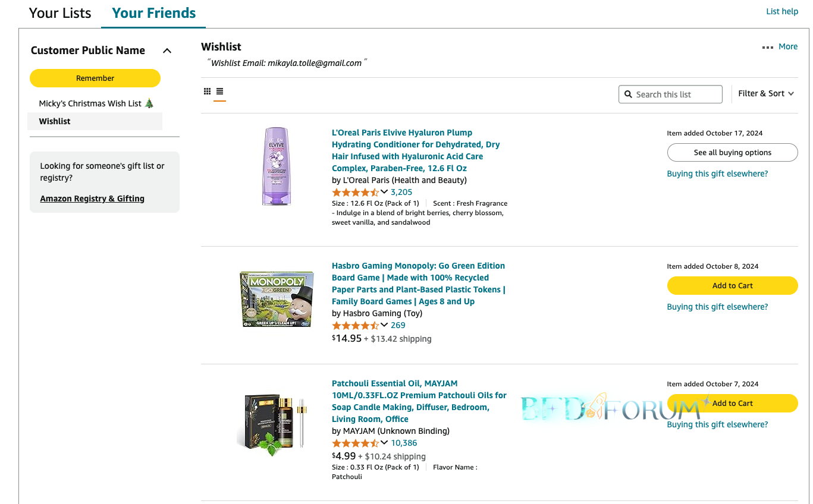Open L'Oreal conditioner rating breakdown arrow
Viewport: 813px width, 504px height.
click(x=384, y=191)
